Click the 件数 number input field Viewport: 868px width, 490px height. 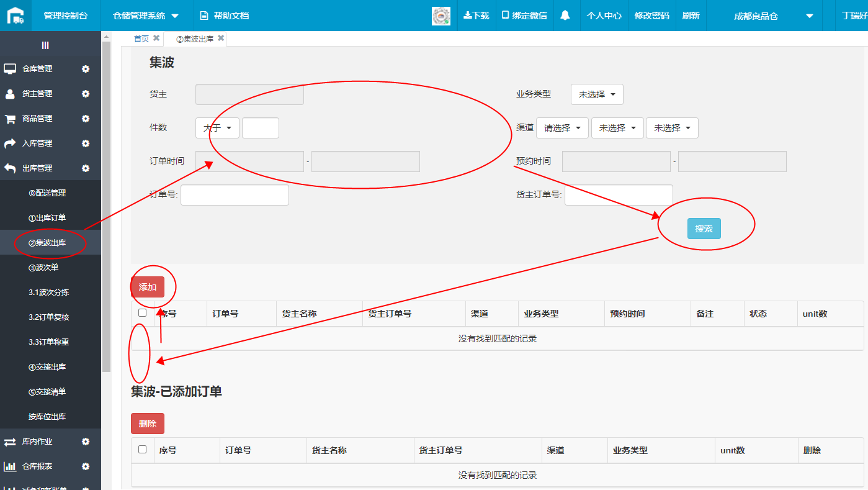[x=261, y=128]
